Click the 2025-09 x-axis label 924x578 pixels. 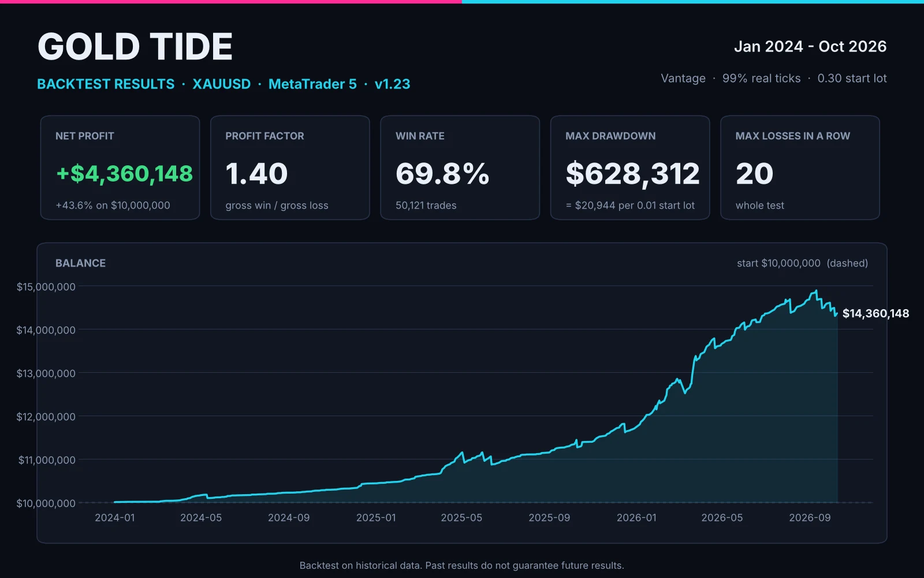[x=549, y=517]
